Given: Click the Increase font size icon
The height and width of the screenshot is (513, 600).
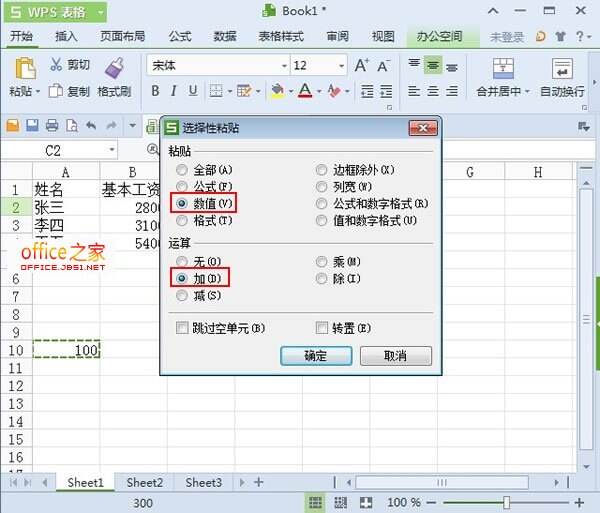Looking at the screenshot, I should 362,66.
